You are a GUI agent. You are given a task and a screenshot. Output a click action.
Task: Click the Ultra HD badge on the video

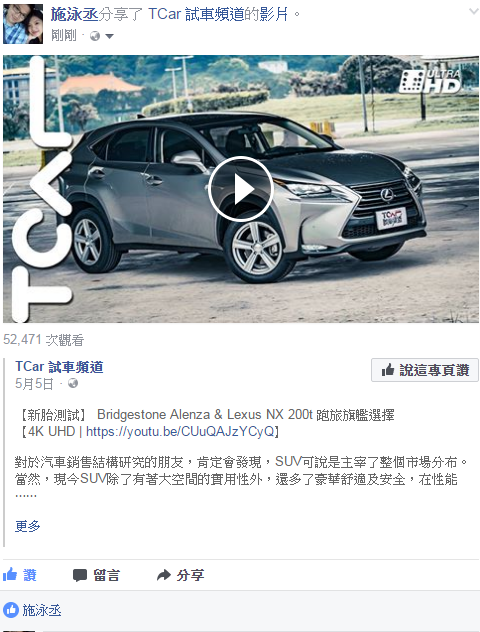430,81
